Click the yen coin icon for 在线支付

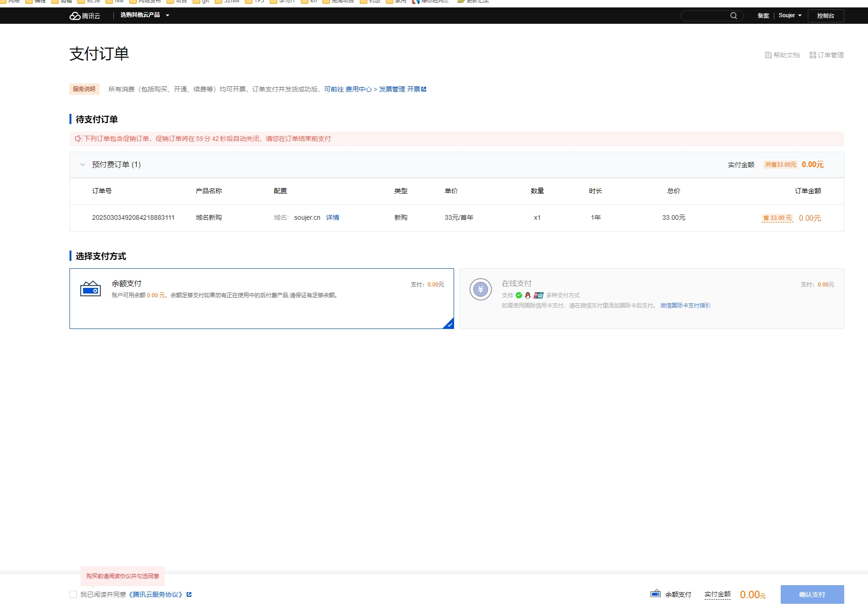(481, 289)
